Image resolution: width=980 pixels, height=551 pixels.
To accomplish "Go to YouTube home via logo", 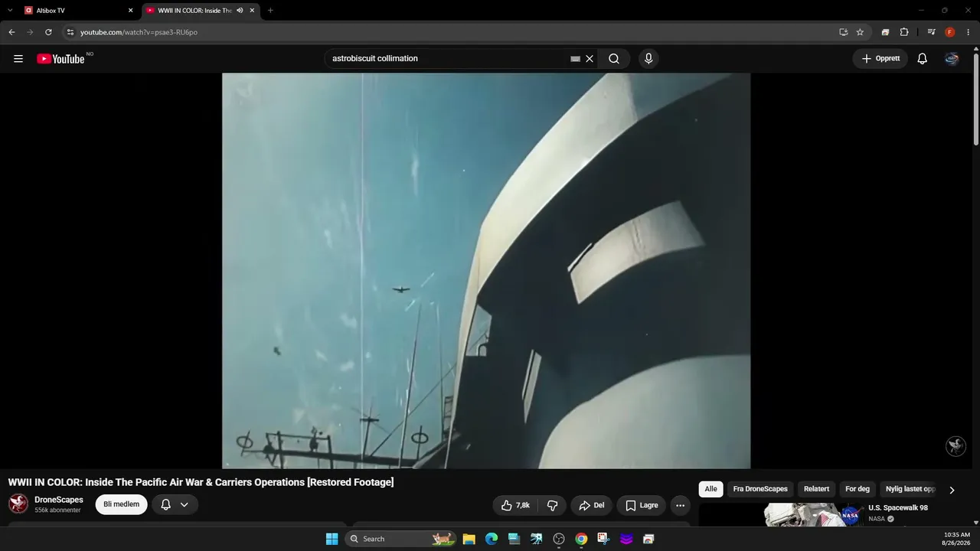I will (60, 59).
